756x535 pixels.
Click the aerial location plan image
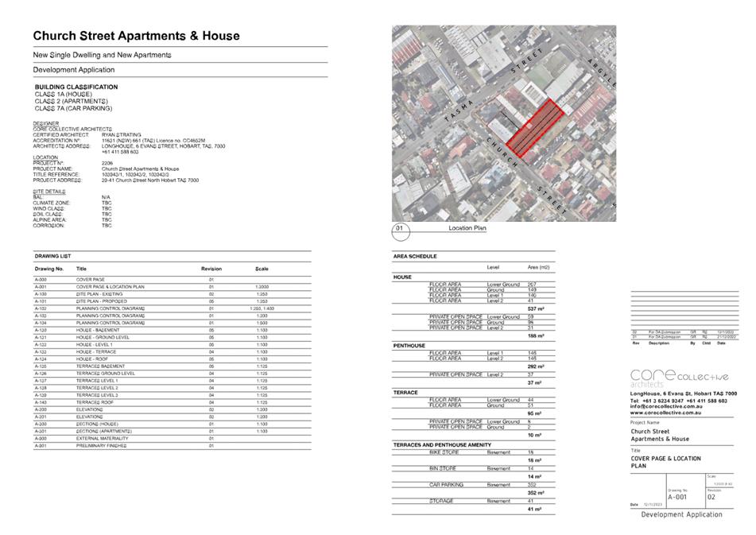click(x=504, y=123)
